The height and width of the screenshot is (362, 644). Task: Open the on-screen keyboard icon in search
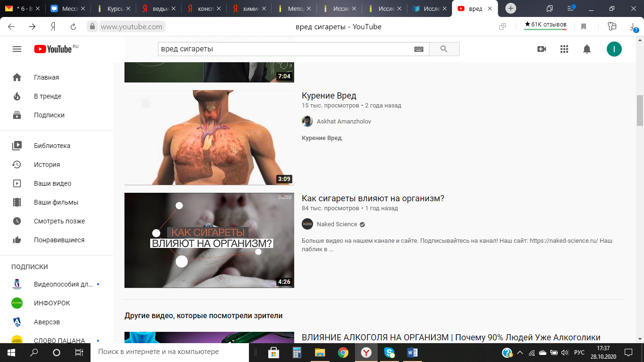pyautogui.click(x=419, y=49)
